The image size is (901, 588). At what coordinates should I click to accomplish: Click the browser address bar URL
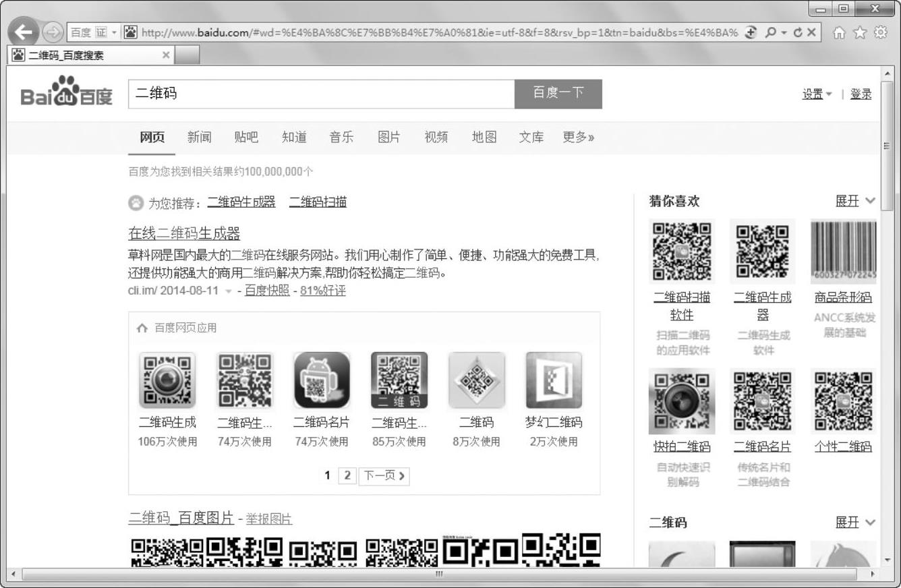439,32
